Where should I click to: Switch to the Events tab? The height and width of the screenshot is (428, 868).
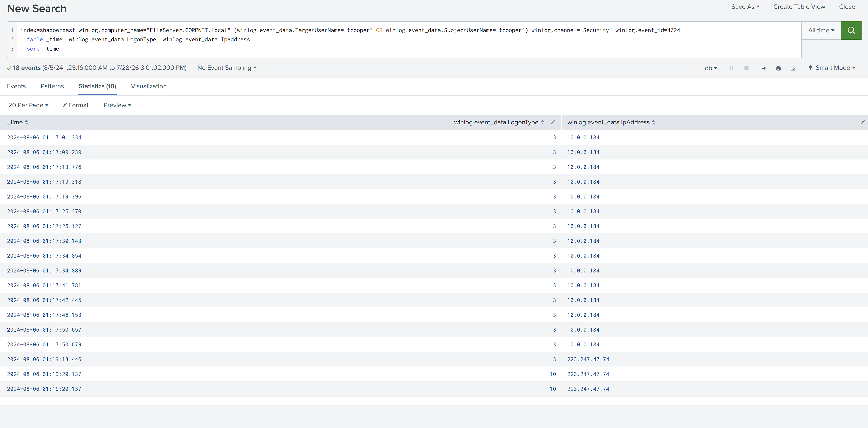16,86
